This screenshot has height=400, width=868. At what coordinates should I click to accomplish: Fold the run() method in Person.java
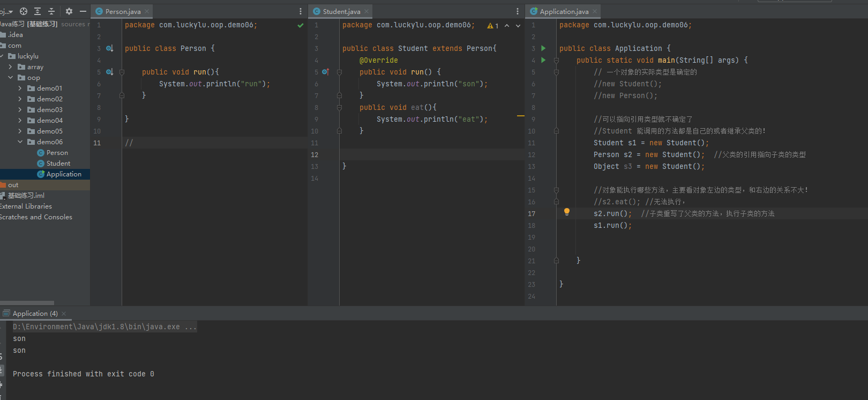coord(122,72)
